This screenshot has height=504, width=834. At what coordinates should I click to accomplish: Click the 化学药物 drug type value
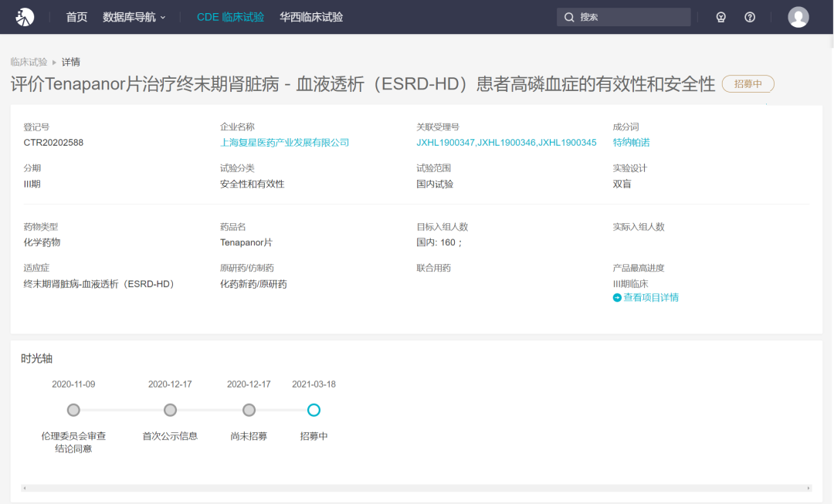(42, 242)
